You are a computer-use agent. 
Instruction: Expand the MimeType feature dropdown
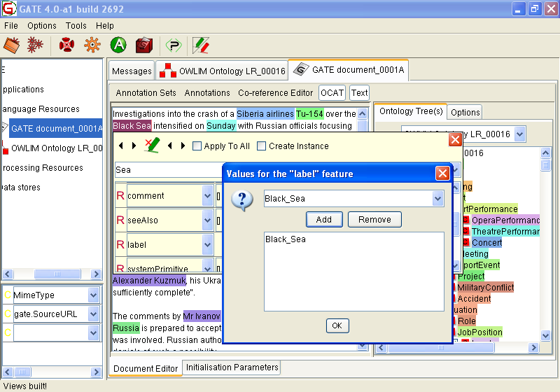pyautogui.click(x=94, y=295)
